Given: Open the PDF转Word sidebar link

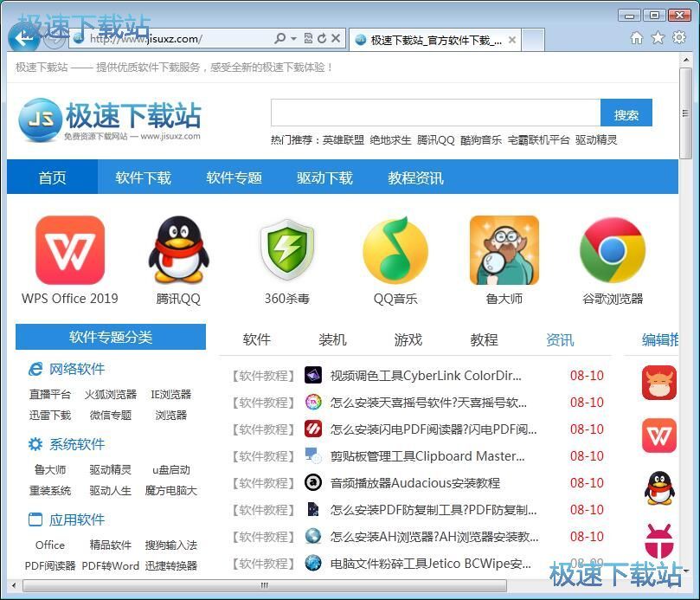Looking at the screenshot, I should point(111,565).
